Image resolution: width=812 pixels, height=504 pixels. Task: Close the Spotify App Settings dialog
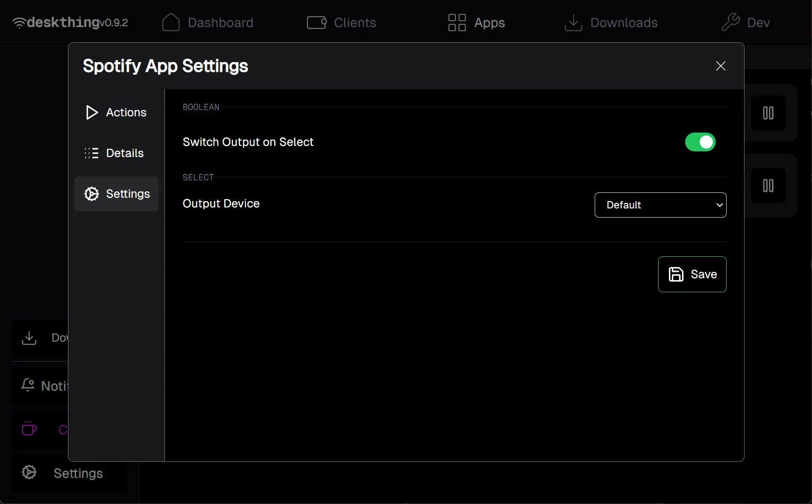coord(721,66)
